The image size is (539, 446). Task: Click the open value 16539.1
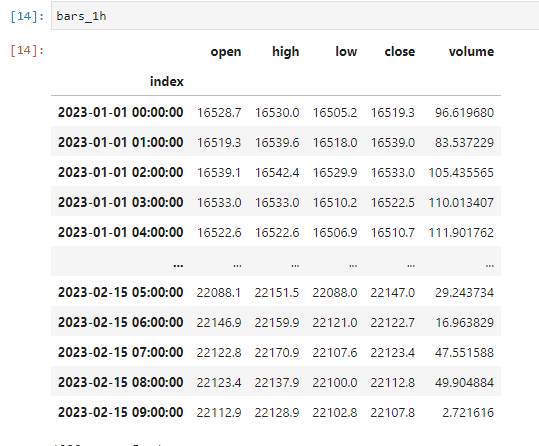click(219, 172)
